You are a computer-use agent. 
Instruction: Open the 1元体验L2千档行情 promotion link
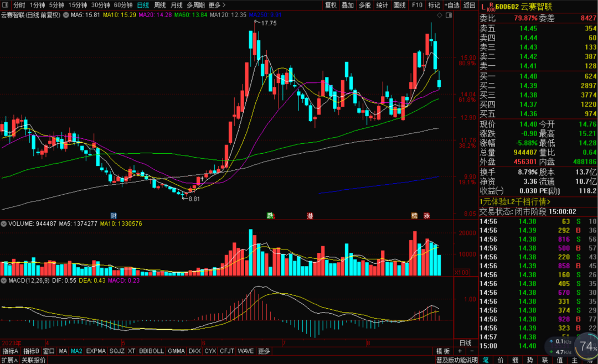click(x=515, y=201)
